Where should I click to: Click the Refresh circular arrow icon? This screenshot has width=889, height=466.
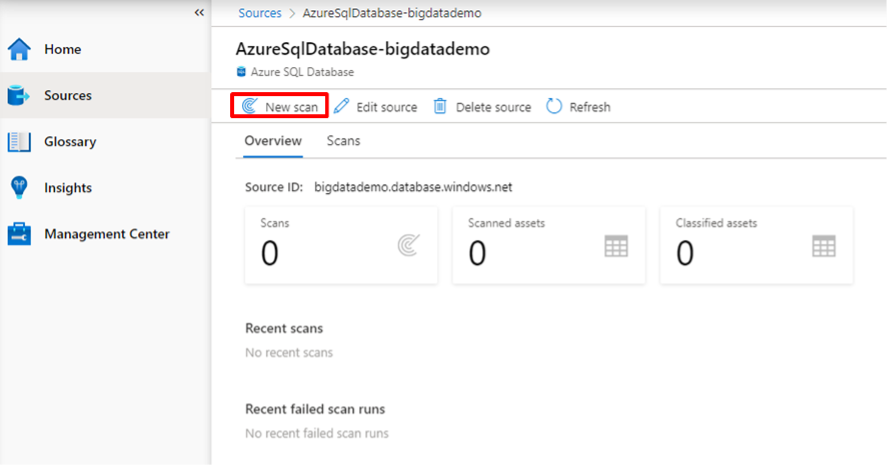tap(554, 106)
